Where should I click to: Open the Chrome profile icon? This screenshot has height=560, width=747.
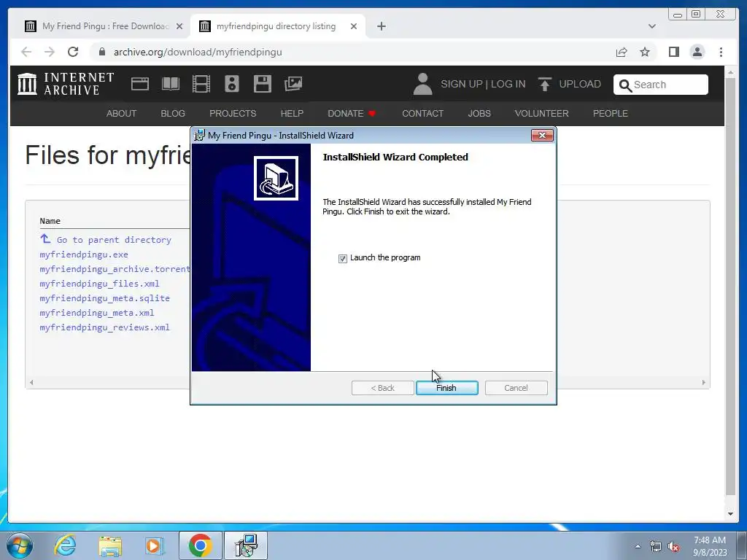pyautogui.click(x=697, y=52)
